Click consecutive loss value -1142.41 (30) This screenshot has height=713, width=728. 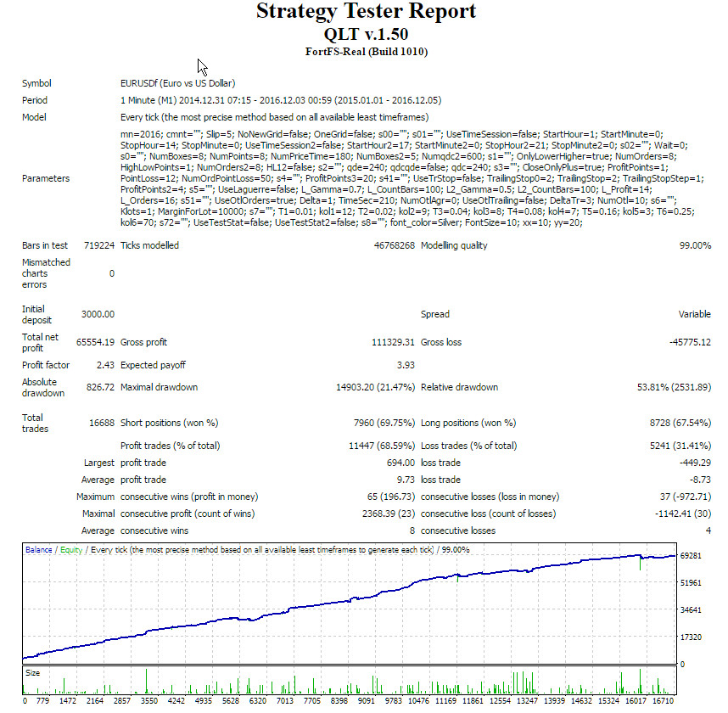click(683, 514)
